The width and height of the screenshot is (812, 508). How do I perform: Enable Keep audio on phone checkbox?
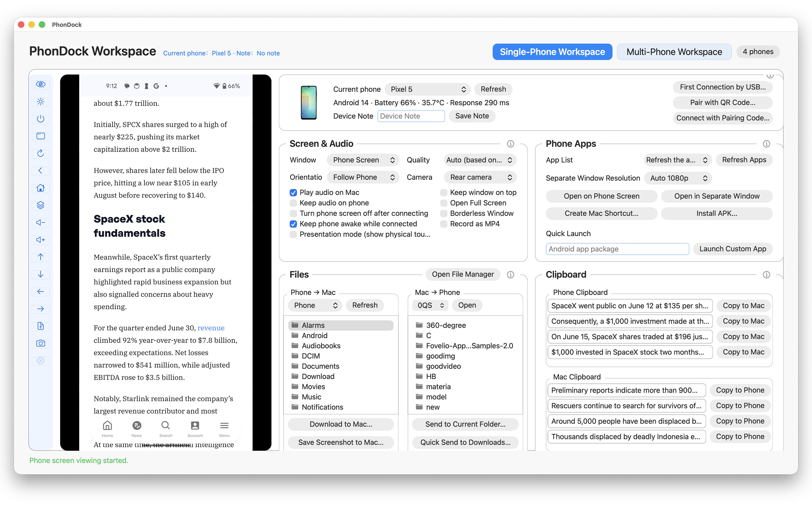293,203
